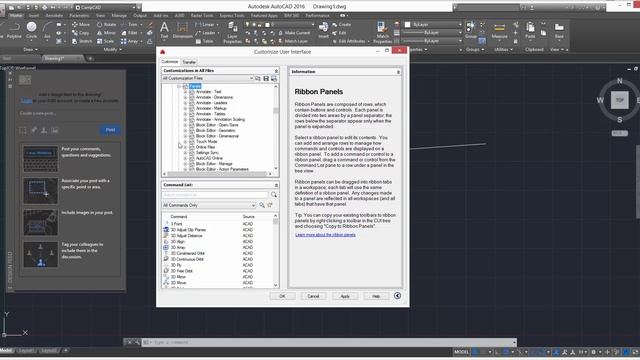Screen dimensions: 640x360
Task: Expand the Draw panel dropdown
Action: (x=31, y=49)
